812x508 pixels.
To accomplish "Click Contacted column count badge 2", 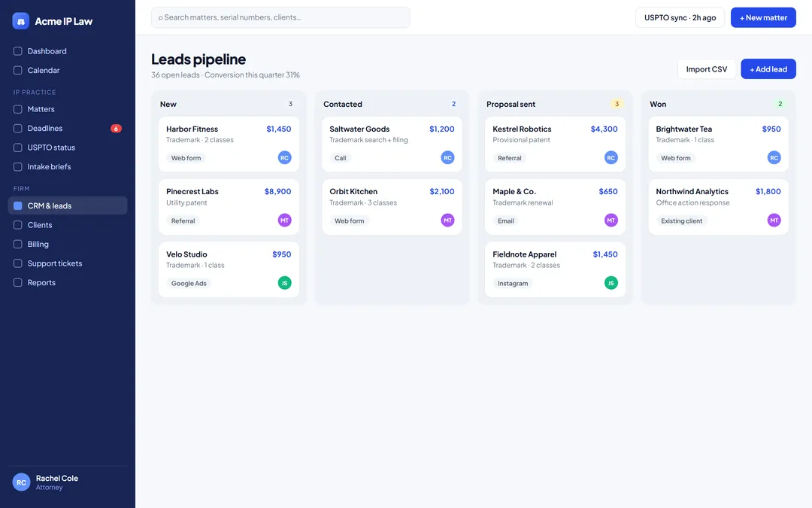I will click(x=453, y=104).
